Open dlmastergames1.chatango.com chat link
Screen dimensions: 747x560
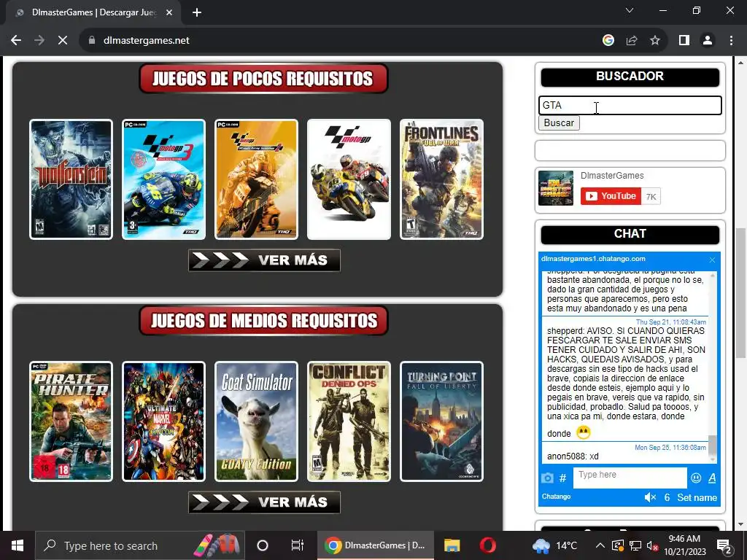594,259
